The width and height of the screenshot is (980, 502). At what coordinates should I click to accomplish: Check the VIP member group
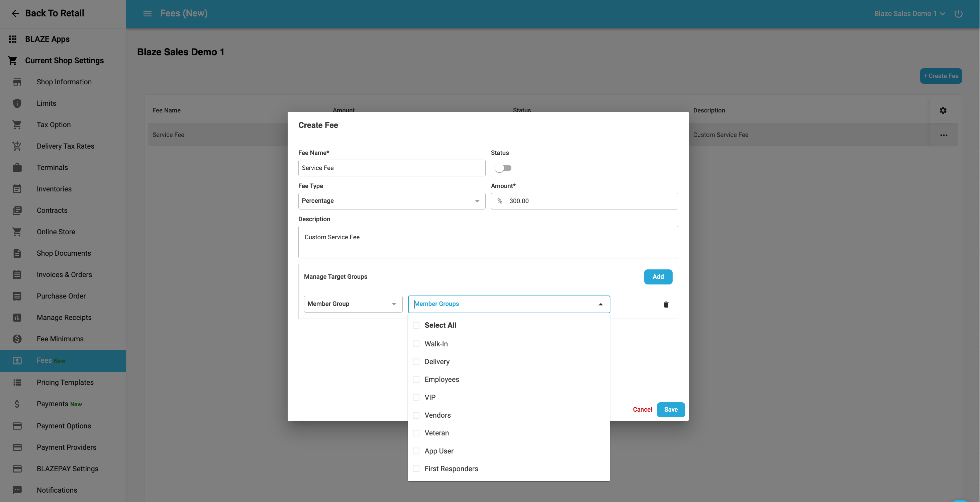pos(416,397)
